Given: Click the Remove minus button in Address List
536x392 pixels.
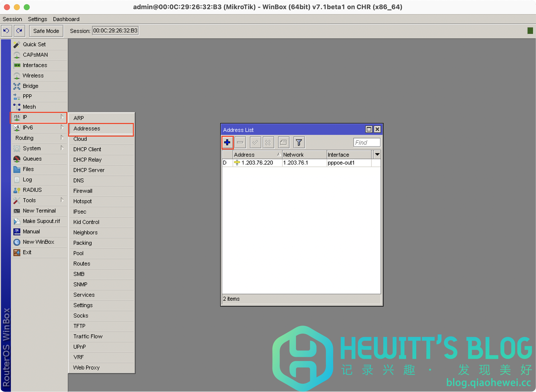Looking at the screenshot, I should click(240, 142).
